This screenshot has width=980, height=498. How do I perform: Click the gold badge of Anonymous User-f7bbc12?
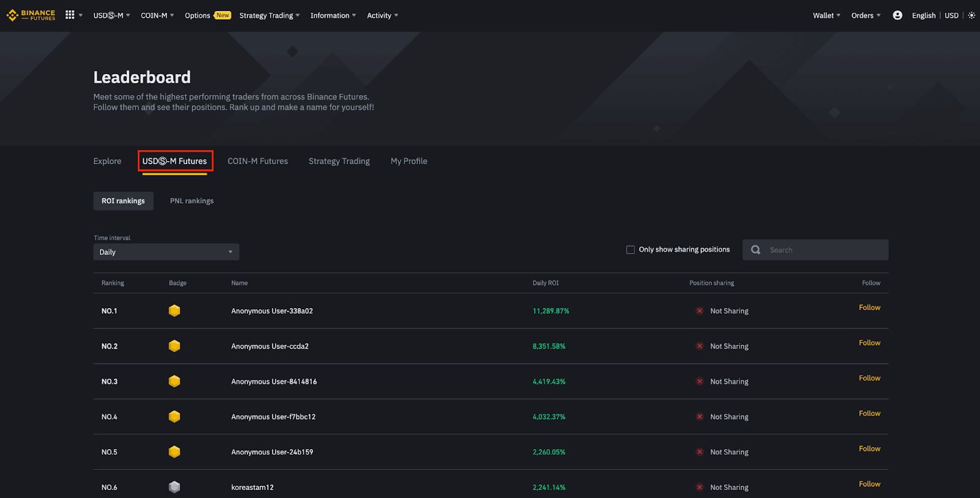(175, 417)
